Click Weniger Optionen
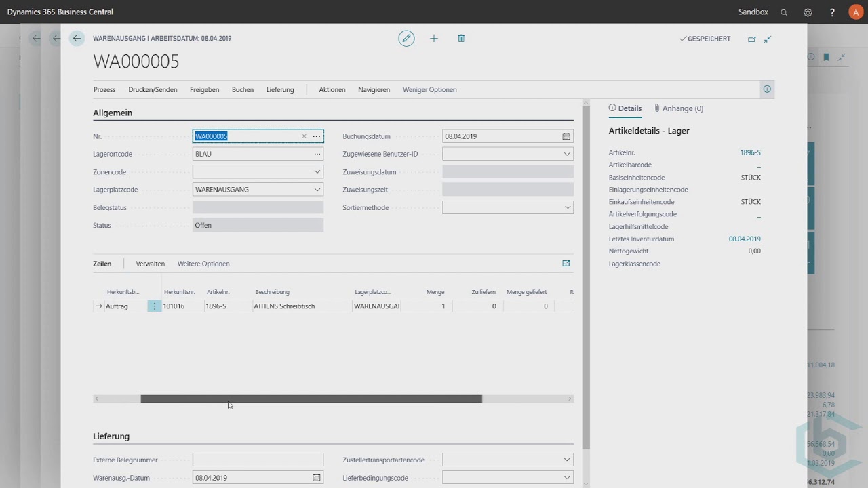 click(429, 89)
